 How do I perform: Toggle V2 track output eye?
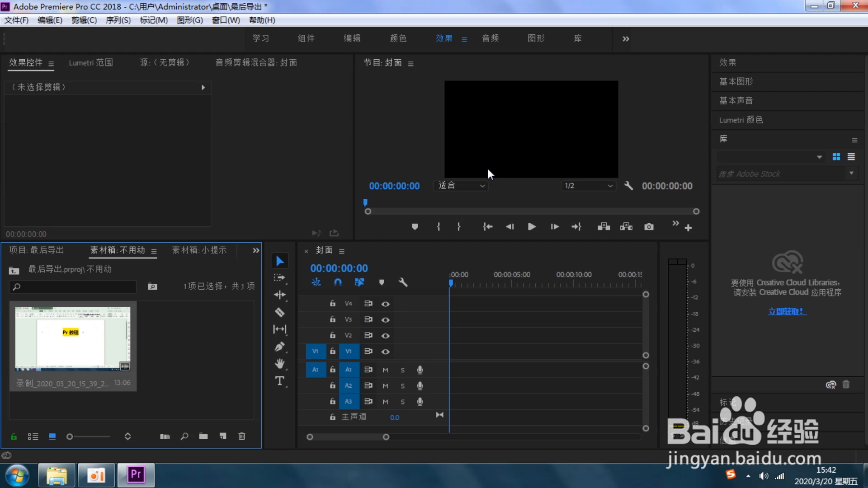[385, 336]
